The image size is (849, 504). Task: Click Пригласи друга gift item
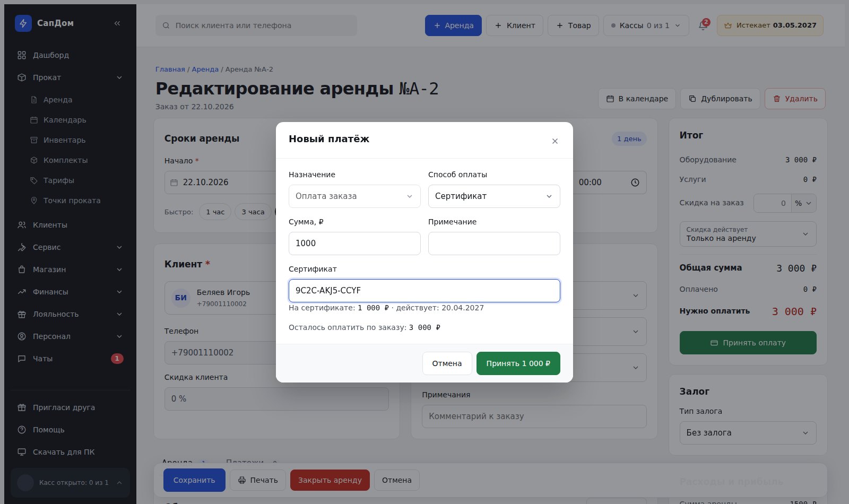70,407
